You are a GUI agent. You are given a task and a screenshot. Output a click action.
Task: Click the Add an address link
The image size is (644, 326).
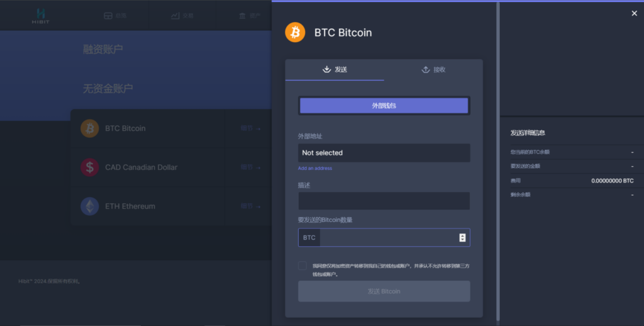[x=315, y=168]
